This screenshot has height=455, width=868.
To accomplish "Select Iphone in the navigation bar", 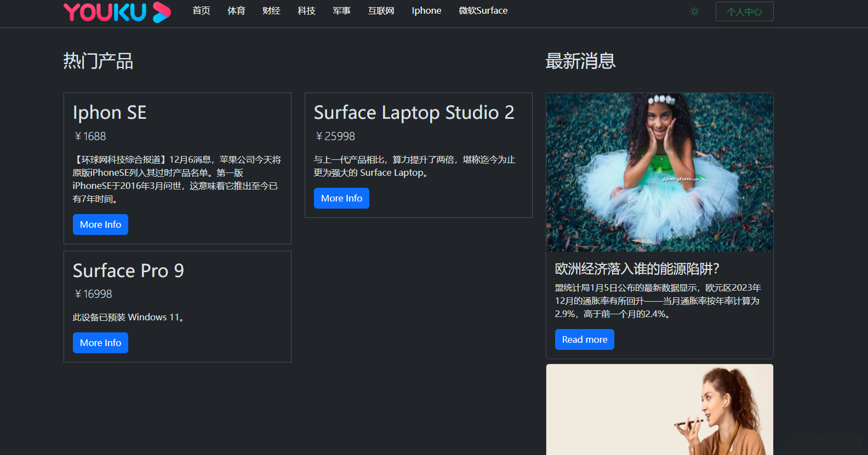I will [x=426, y=11].
